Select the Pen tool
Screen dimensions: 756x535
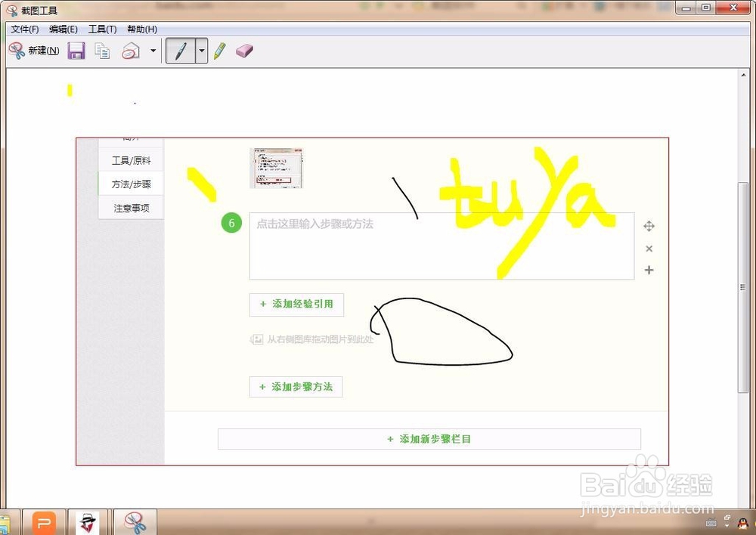(x=181, y=51)
